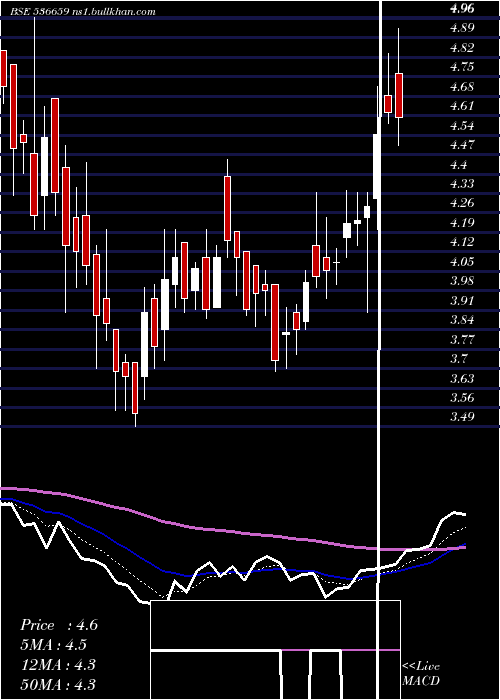Image resolution: width=500 pixels, height=700 pixels.
Task: Click the 12MA : 4.3 readout
Action: (x=58, y=664)
